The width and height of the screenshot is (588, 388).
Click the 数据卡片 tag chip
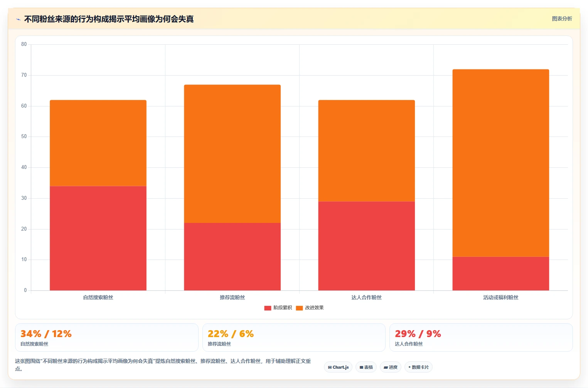[418, 367]
